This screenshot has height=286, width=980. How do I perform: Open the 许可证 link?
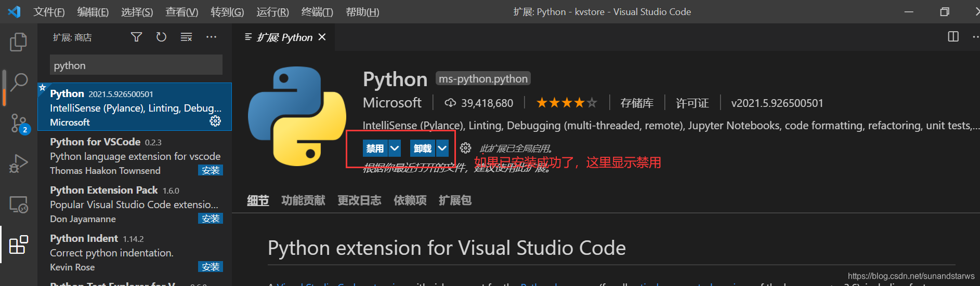coord(692,103)
